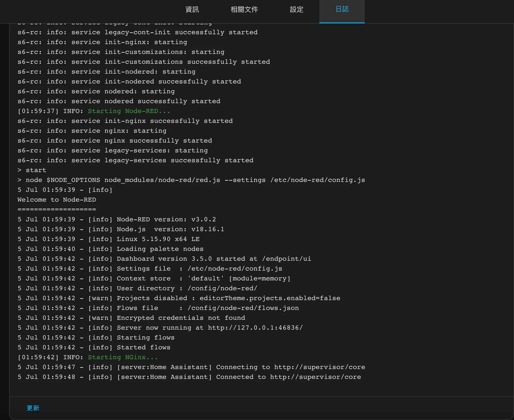Click the 'service init-nginx: starting' log line
The image size is (514, 420).
coord(102,42)
